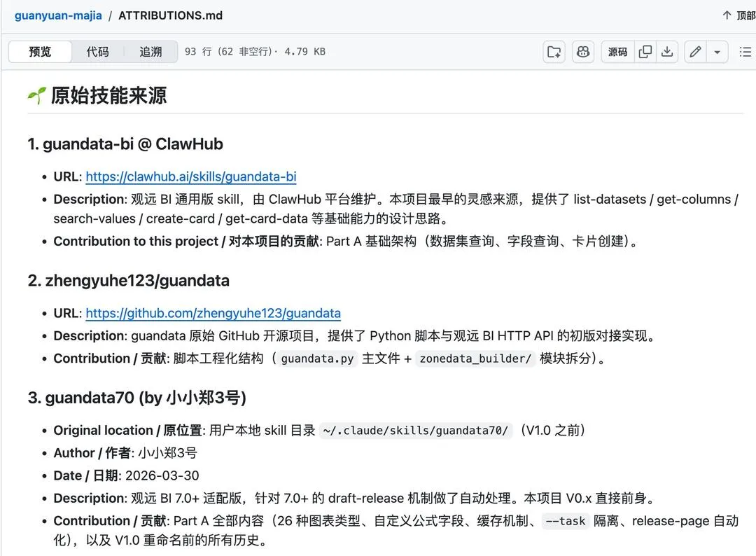Copy raw file contents icon
The width and height of the screenshot is (756, 556).
point(645,52)
